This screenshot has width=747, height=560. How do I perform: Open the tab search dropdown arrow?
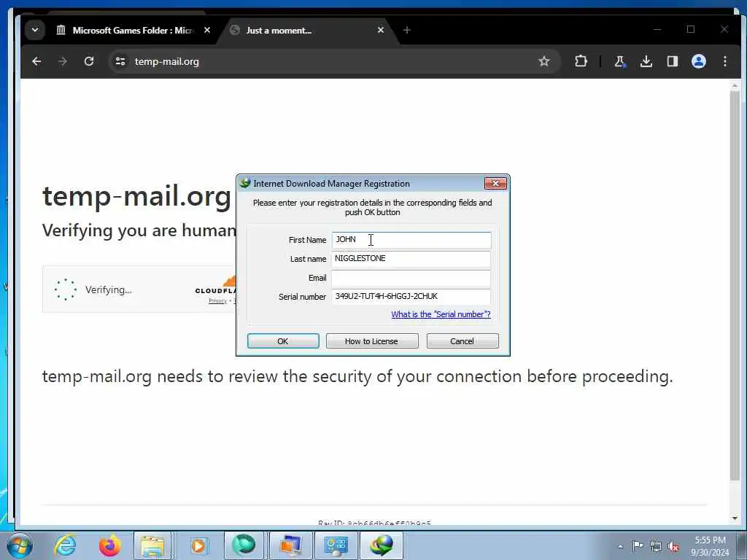pos(35,30)
